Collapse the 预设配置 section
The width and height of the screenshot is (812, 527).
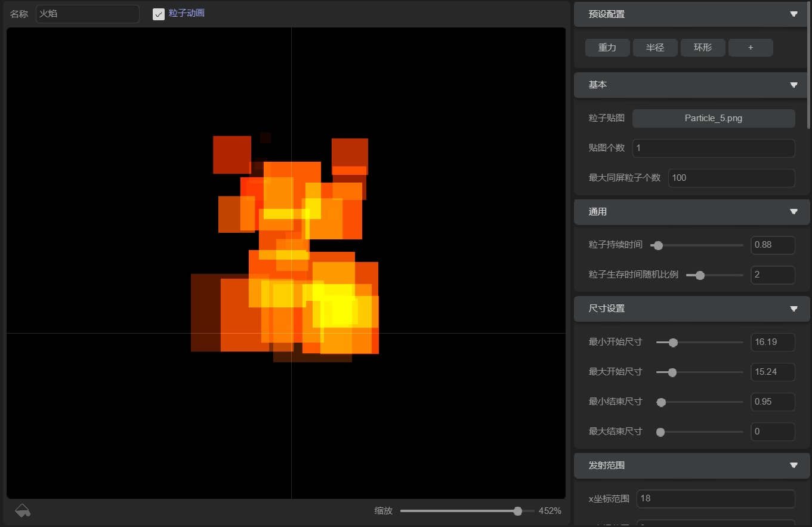click(x=794, y=14)
